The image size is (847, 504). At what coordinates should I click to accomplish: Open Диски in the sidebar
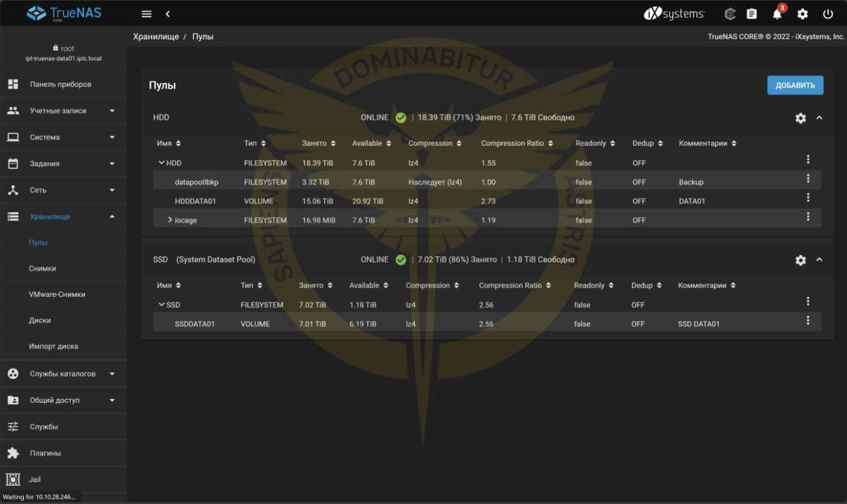tap(40, 320)
